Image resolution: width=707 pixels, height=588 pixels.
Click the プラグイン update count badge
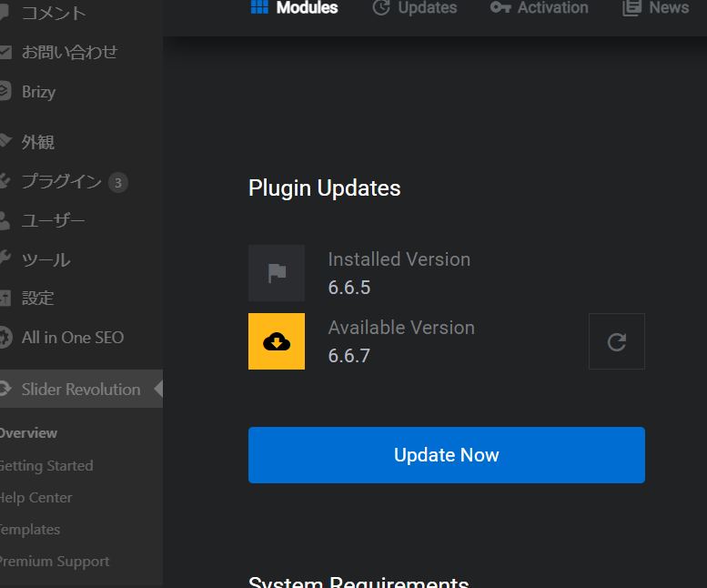117,183
